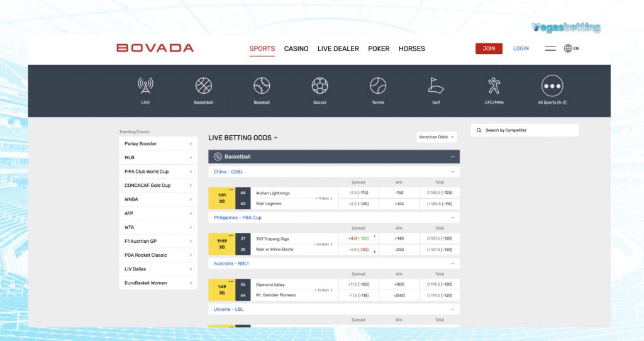644x341 pixels.
Task: Select total U 174.5 (-120)
Action: 440,296
